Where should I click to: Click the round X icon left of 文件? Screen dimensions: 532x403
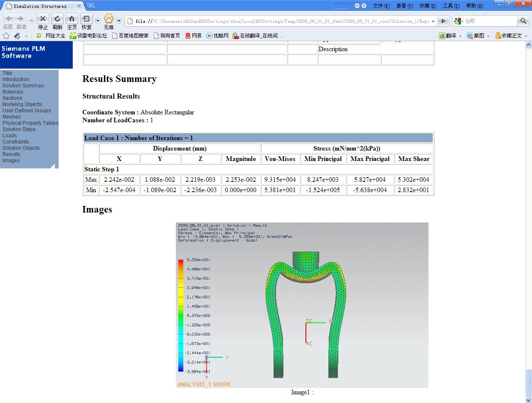(364, 6)
